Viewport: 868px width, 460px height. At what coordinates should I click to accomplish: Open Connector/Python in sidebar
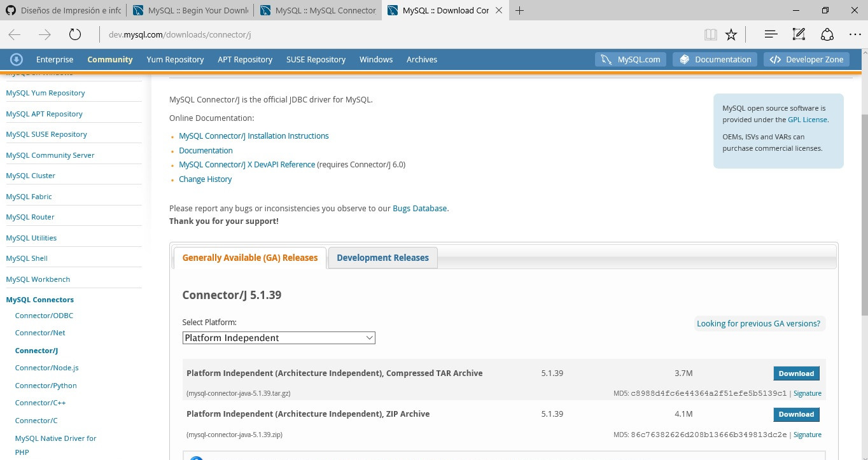tap(46, 386)
